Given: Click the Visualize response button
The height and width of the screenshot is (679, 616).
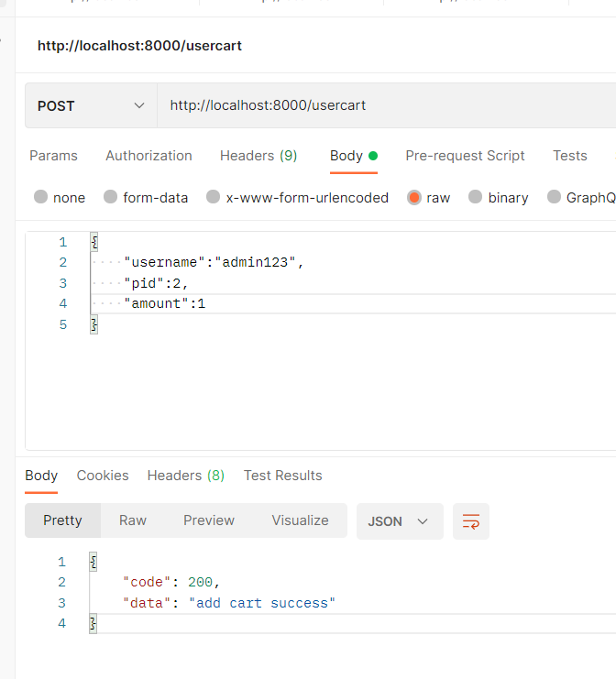Looking at the screenshot, I should 300,520.
